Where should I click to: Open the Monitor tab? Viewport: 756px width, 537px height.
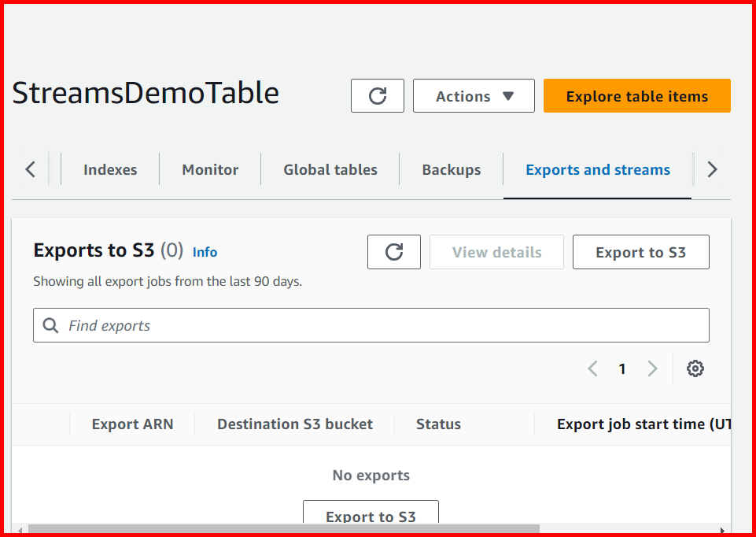[209, 169]
